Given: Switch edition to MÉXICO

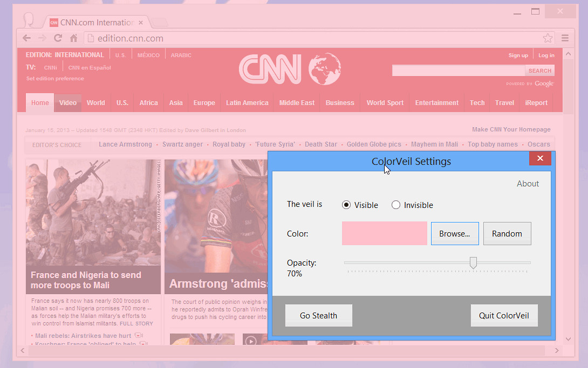Looking at the screenshot, I should point(148,55).
